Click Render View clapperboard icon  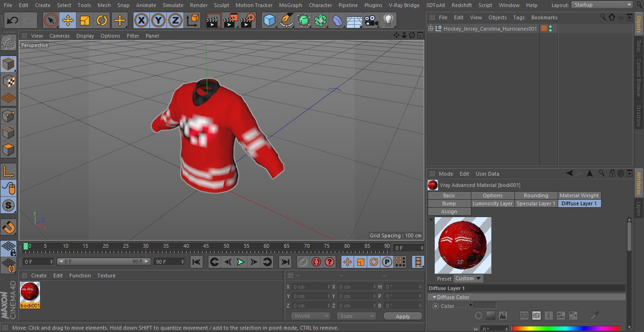tap(214, 20)
